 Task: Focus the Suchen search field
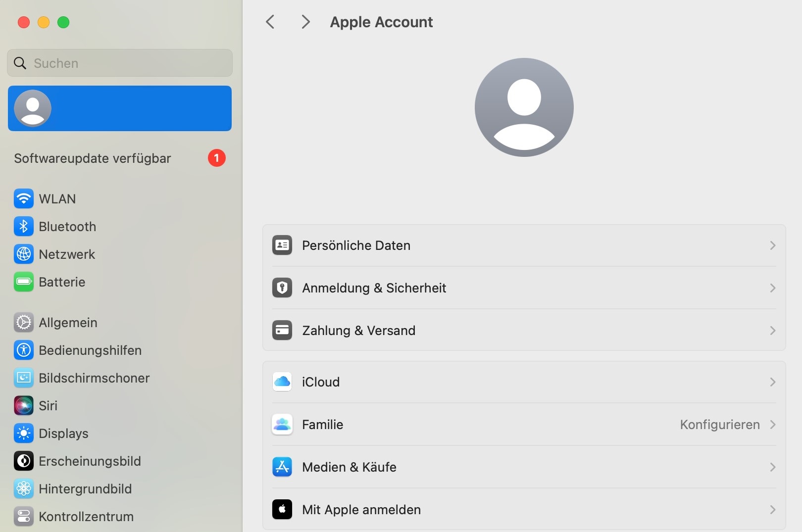pos(120,63)
